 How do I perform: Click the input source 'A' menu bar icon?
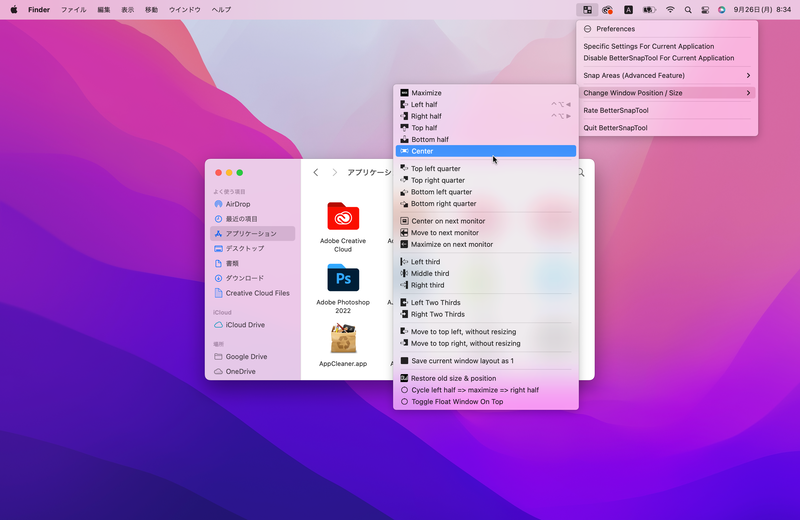point(629,10)
